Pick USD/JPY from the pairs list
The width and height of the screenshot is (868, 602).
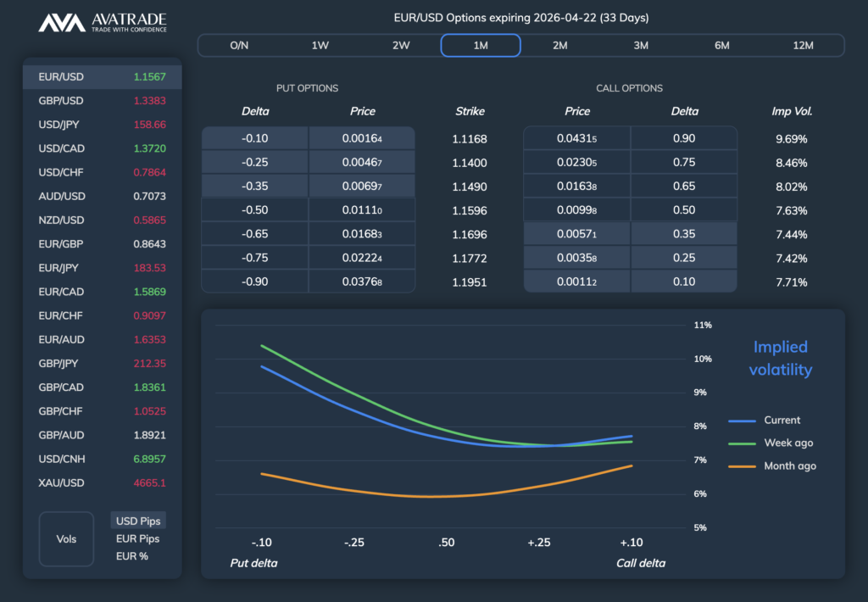102,125
